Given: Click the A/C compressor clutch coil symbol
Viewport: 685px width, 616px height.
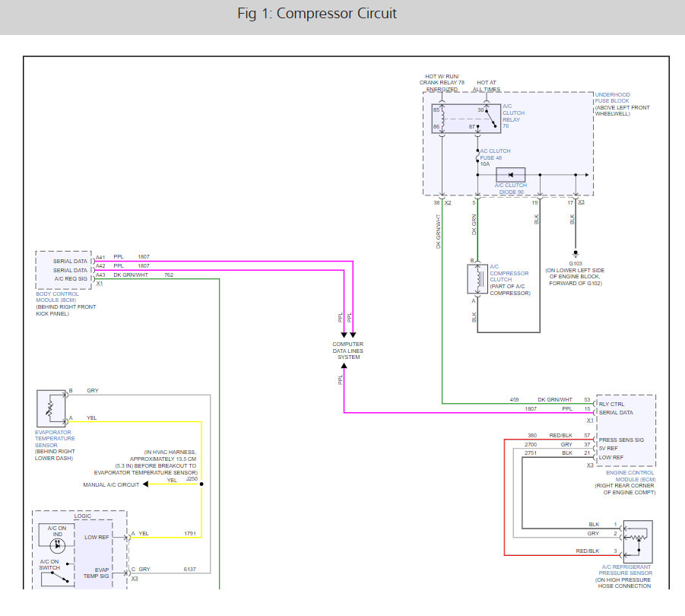Looking at the screenshot, I should pyautogui.click(x=477, y=279).
